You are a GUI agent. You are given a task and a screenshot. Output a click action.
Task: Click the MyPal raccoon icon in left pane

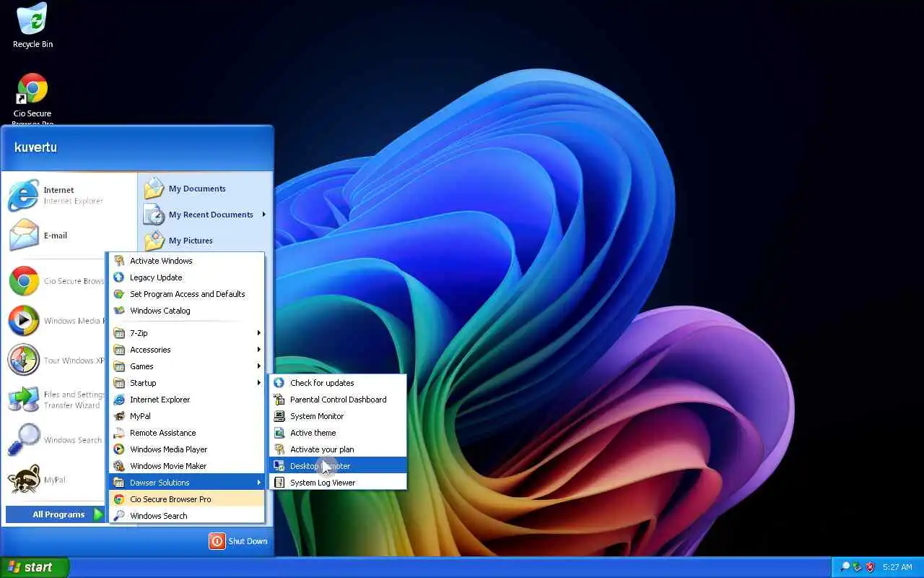pyautogui.click(x=24, y=479)
